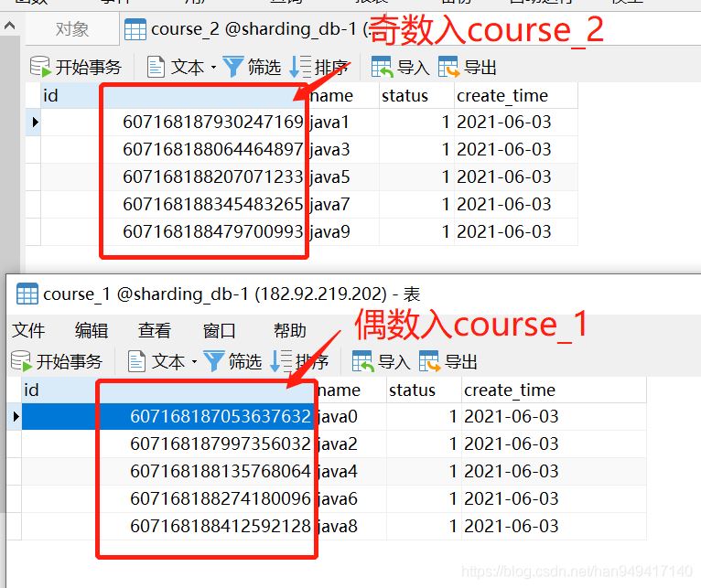Click the id column header in course_2

(x=174, y=95)
